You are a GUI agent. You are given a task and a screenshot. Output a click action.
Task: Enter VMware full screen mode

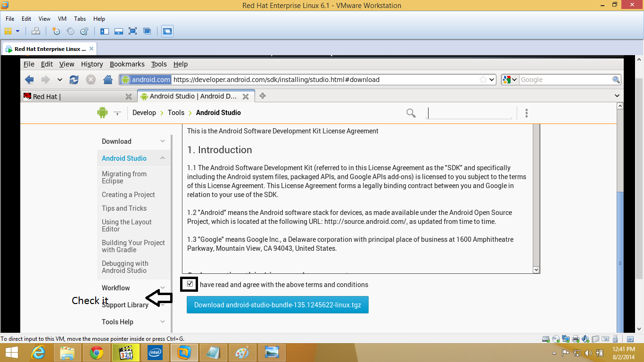[x=133, y=31]
